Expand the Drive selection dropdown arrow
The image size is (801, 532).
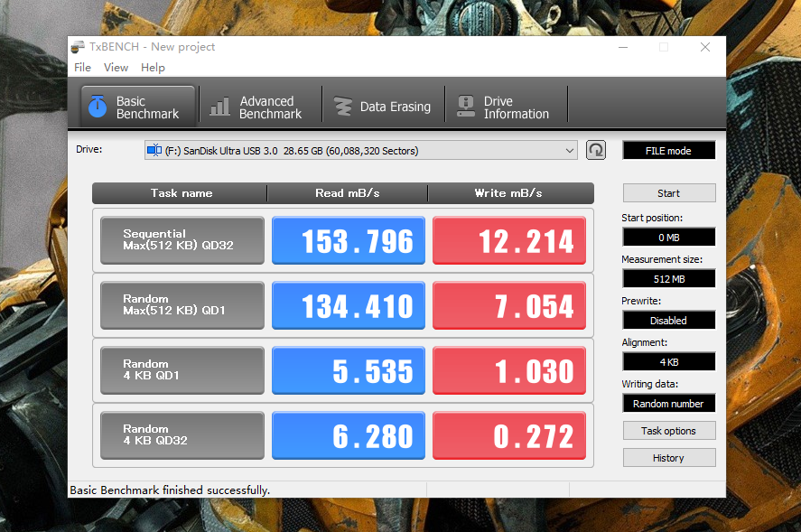(x=569, y=151)
